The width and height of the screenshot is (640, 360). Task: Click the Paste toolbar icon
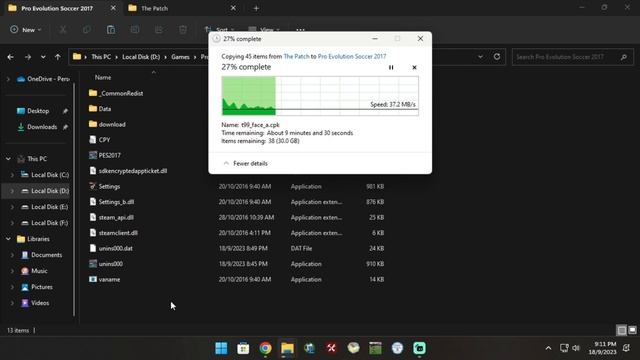pos(111,29)
